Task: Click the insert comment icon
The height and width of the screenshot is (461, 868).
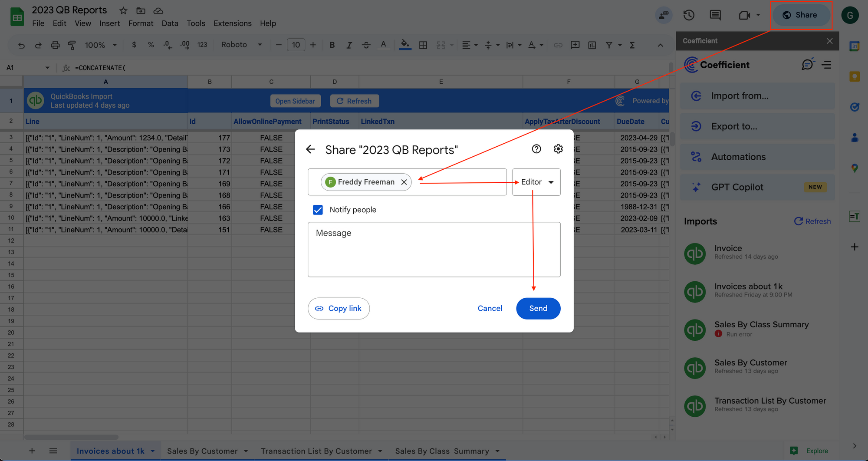Action: click(575, 45)
